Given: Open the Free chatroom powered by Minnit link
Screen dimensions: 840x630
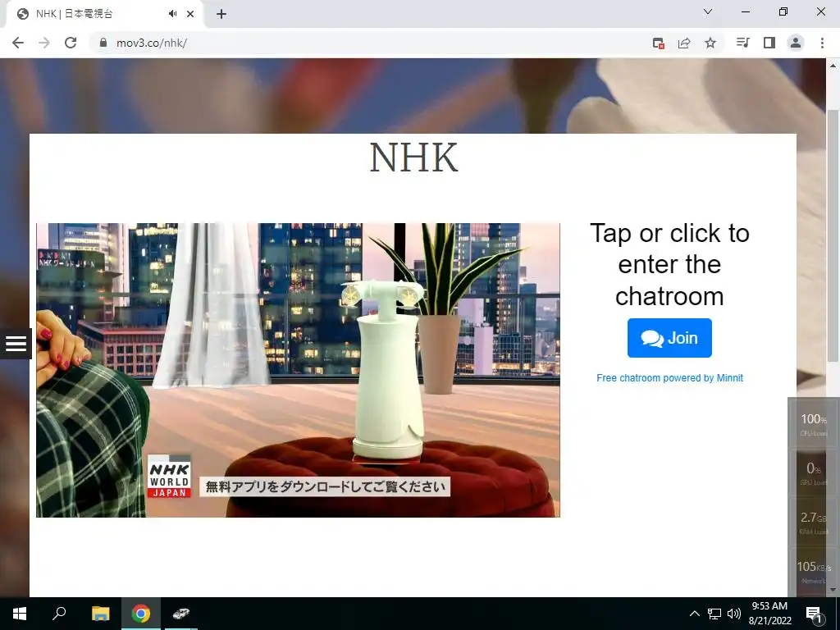Looking at the screenshot, I should pos(669,378).
